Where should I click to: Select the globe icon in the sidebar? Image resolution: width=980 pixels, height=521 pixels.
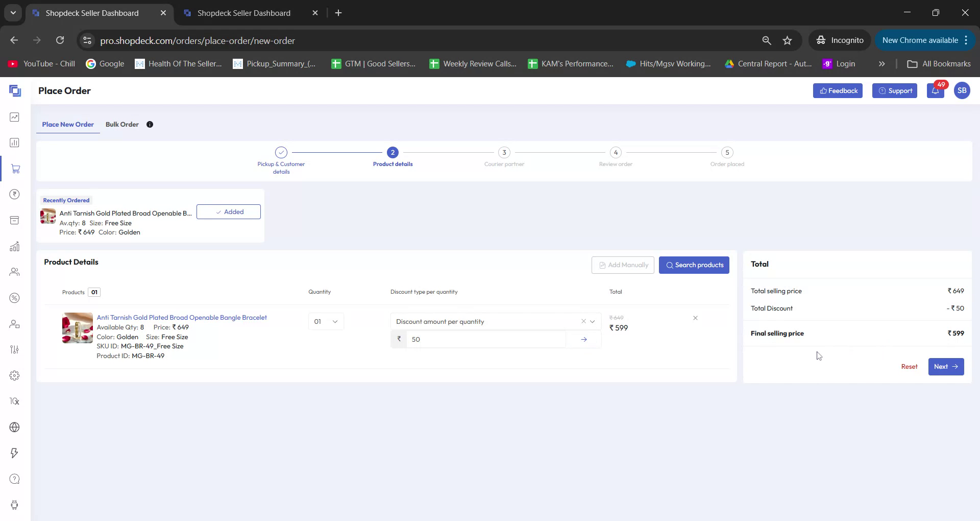click(x=15, y=427)
